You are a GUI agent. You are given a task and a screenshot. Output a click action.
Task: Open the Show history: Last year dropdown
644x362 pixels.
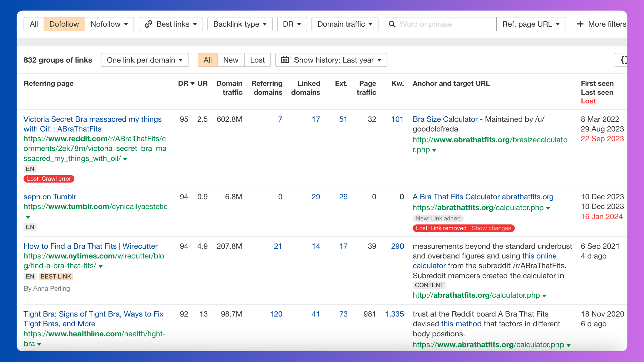pos(331,60)
